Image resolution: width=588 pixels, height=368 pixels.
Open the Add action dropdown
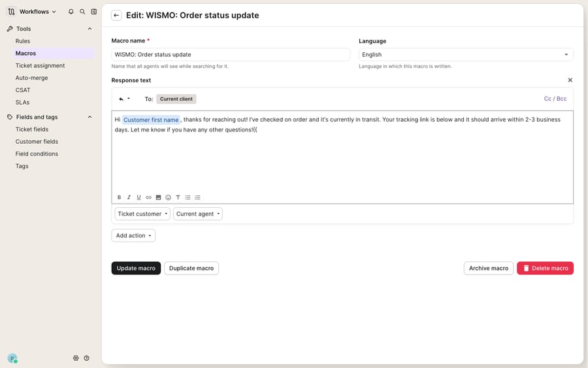click(133, 235)
